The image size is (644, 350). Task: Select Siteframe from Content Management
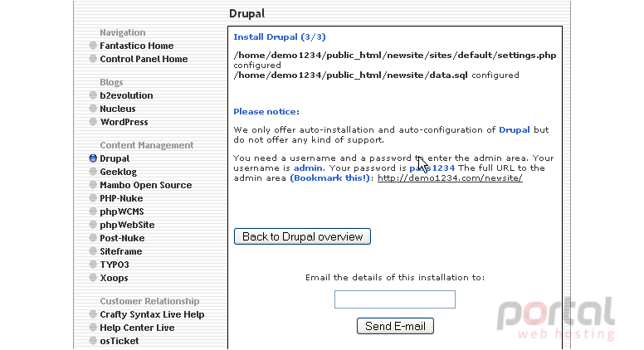click(121, 251)
